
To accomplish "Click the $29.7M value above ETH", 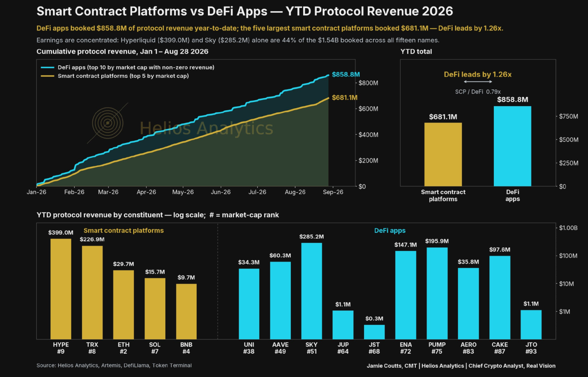I will click(123, 264).
